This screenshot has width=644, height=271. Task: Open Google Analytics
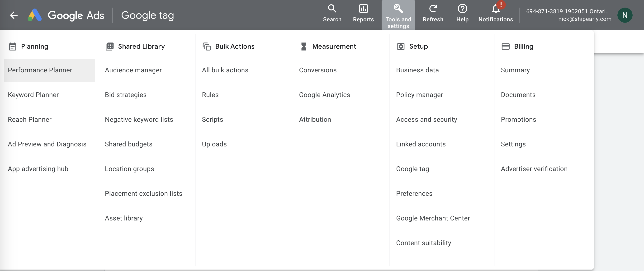[325, 95]
